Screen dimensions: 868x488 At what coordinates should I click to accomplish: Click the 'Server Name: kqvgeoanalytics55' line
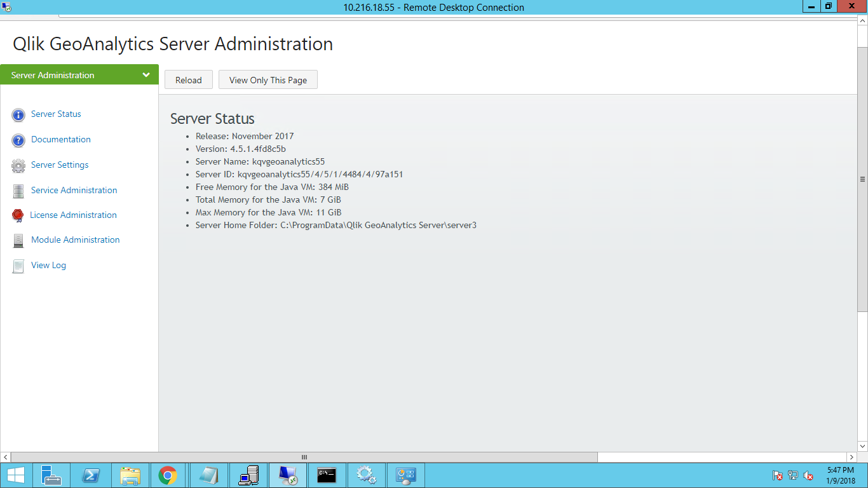coord(260,161)
